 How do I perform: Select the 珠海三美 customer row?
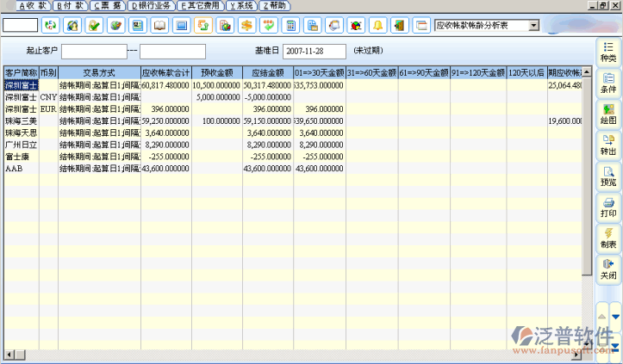[21, 121]
